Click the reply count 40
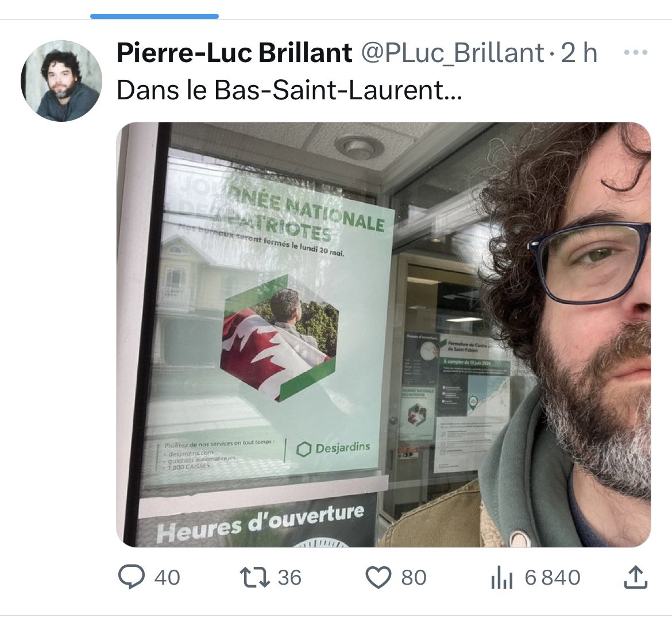 (167, 577)
